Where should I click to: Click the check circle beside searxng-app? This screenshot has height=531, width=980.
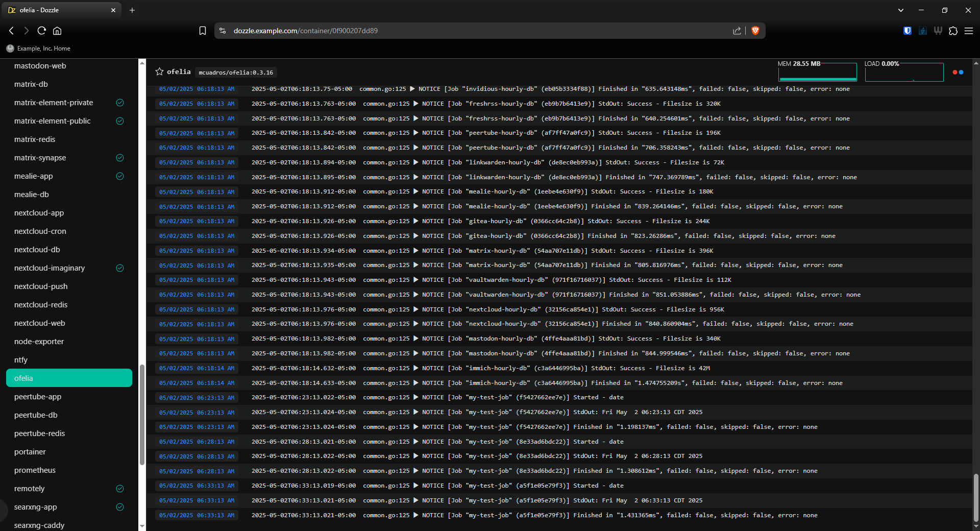120,507
